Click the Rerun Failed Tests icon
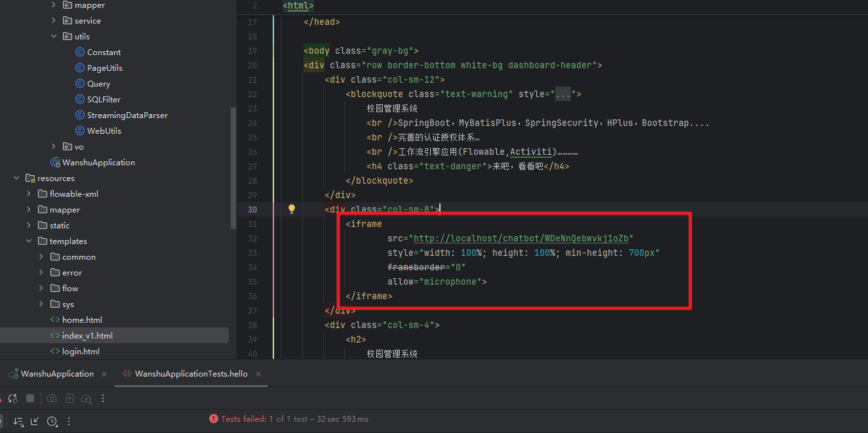Image resolution: width=868 pixels, height=433 pixels. click(x=13, y=398)
